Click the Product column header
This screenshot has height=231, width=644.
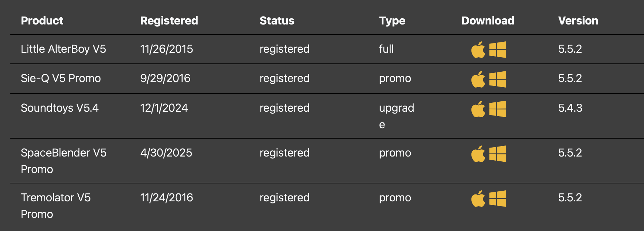[42, 21]
